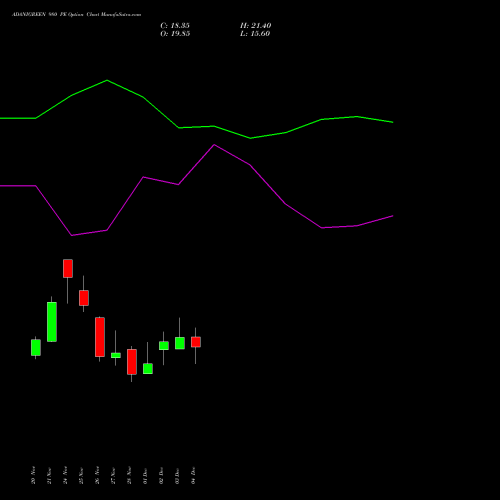Select the green candle for 20 Nov

click(x=36, y=348)
